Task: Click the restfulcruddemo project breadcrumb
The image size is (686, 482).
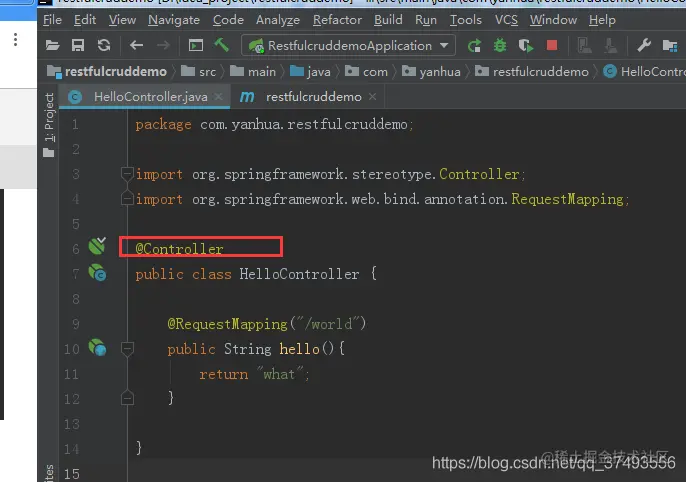Action: (107, 71)
